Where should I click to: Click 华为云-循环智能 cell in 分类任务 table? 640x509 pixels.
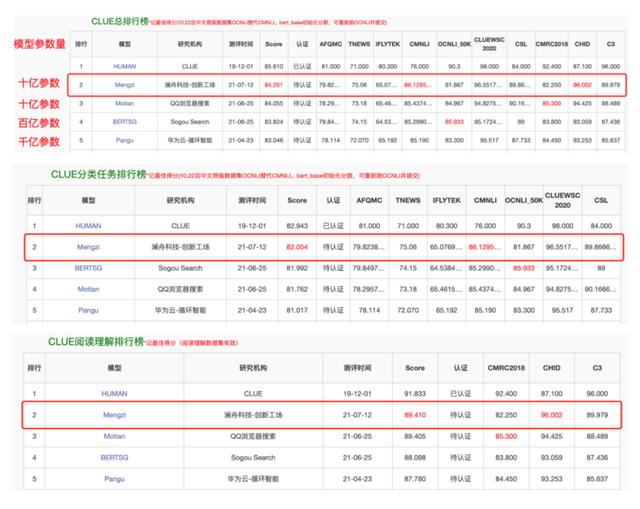[180, 310]
